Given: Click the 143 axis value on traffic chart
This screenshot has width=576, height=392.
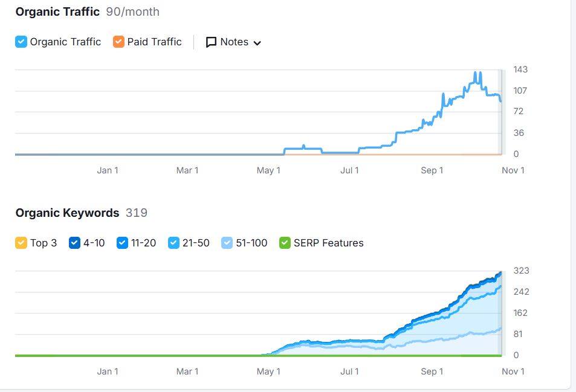Looking at the screenshot, I should point(520,69).
